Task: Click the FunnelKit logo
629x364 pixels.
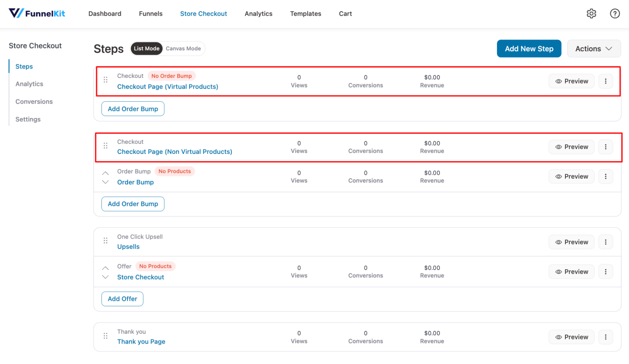Action: [37, 14]
